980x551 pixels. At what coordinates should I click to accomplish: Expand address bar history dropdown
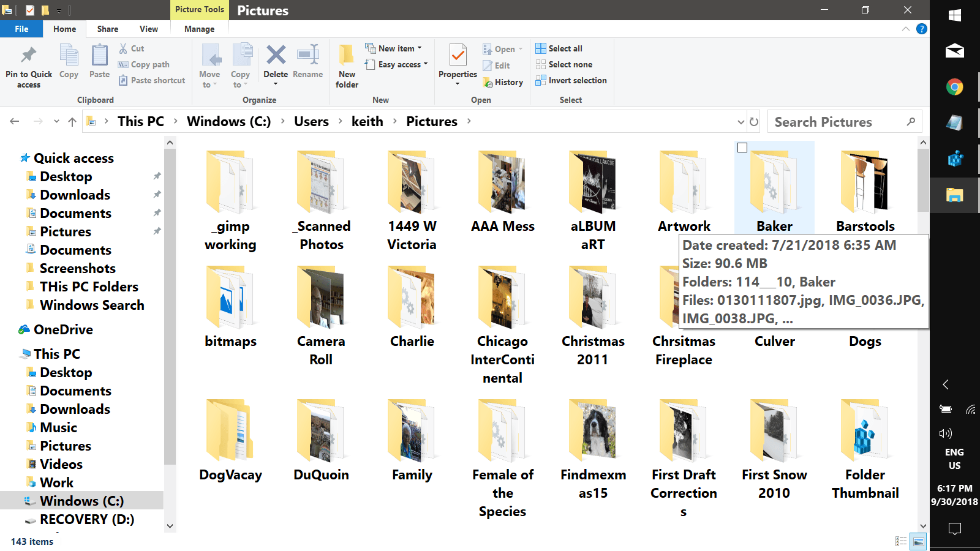pos(741,122)
